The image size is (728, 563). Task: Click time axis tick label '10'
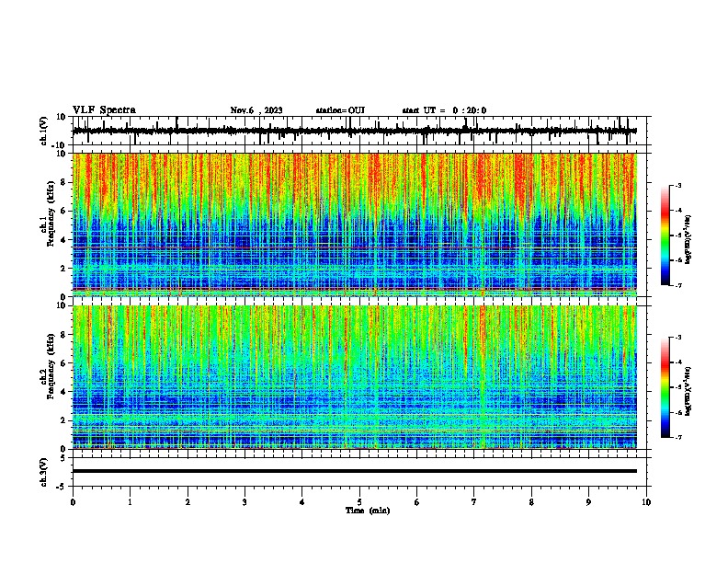point(646,502)
